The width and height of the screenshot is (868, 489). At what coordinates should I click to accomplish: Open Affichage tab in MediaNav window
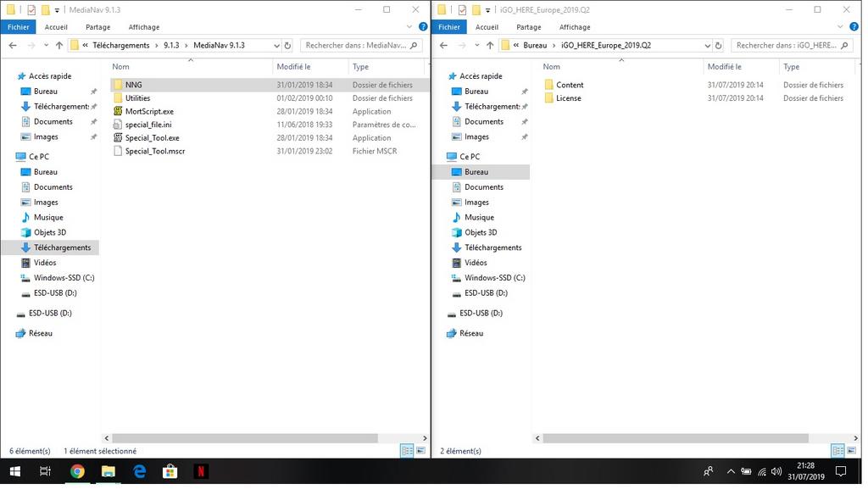(144, 26)
